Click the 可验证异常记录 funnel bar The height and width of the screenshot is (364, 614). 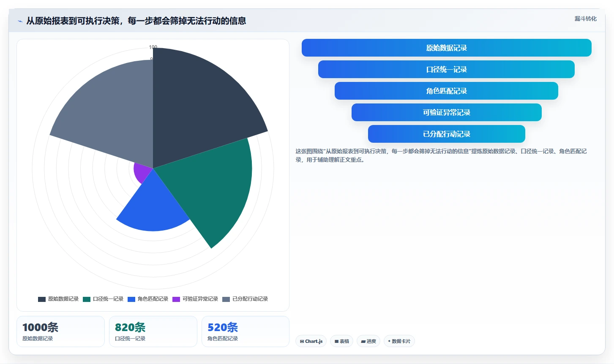click(446, 112)
